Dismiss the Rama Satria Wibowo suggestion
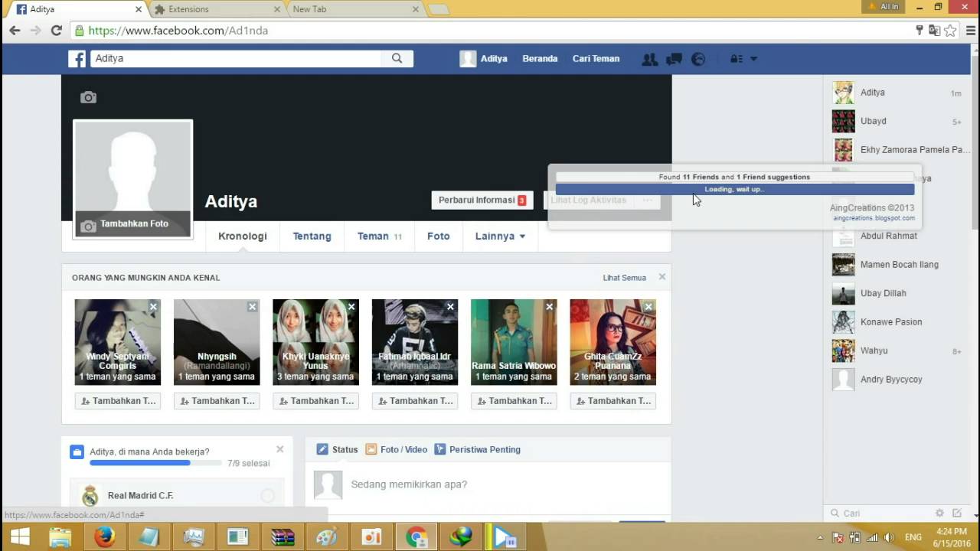This screenshot has width=980, height=551. pos(549,307)
